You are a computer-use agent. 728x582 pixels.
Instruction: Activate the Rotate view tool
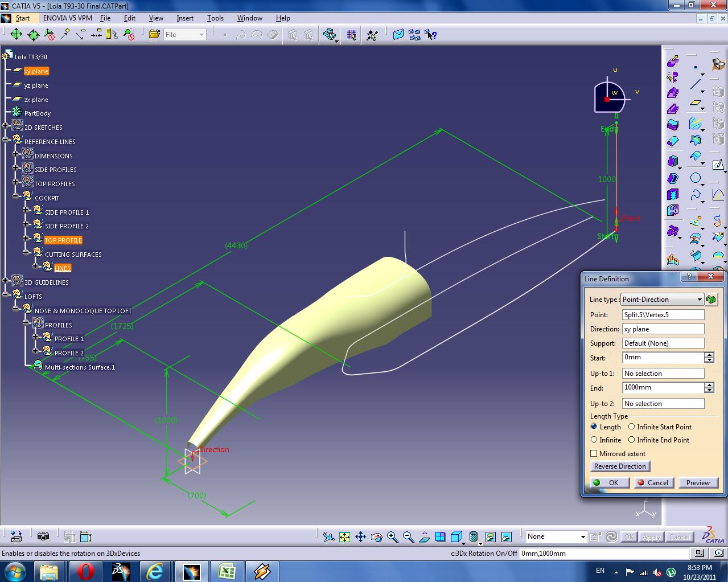click(x=376, y=536)
